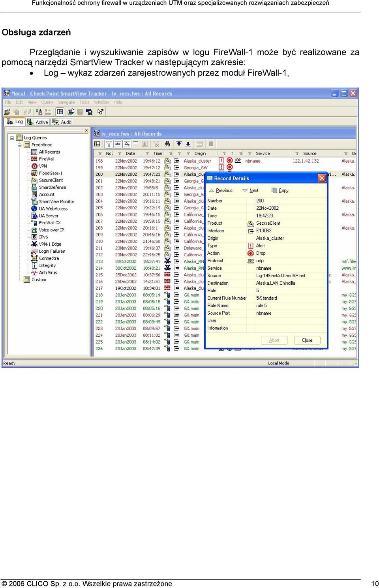Open the Navigate menu
379x588 pixels.
pyautogui.click(x=66, y=102)
